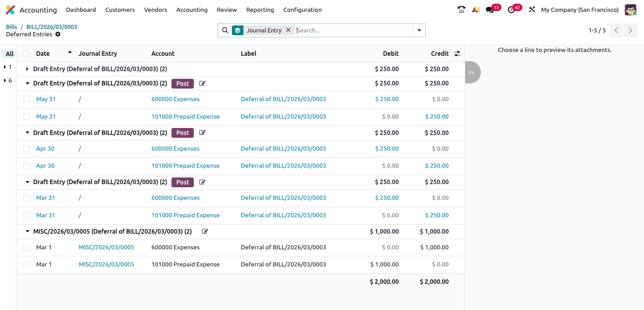The image size is (644, 310).
Task: Check Mar 1 600000 Expenses row
Action: [27, 247]
